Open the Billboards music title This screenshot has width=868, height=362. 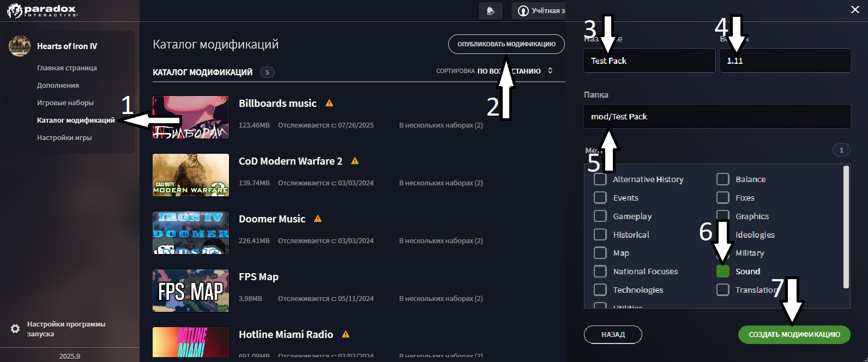coord(278,103)
